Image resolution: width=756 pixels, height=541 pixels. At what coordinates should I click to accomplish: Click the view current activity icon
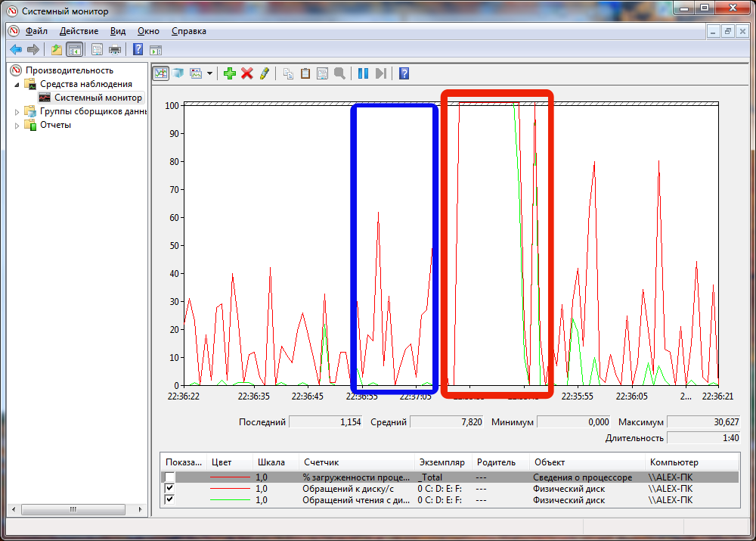(x=161, y=73)
